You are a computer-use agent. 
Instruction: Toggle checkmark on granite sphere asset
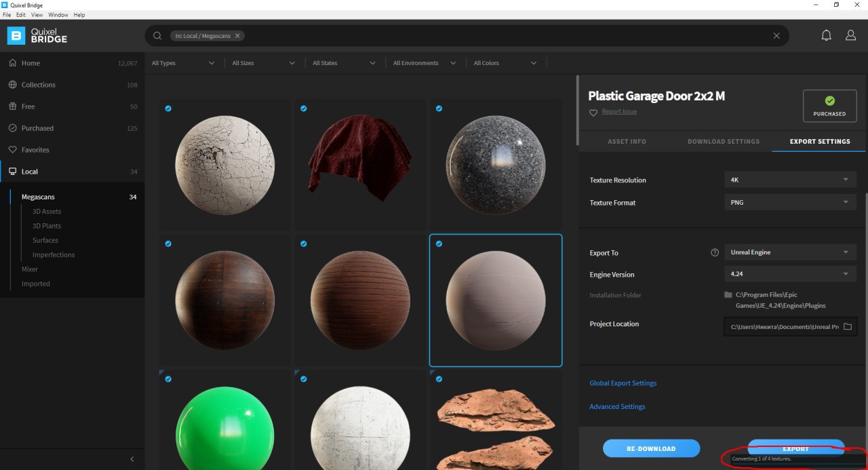pos(439,109)
